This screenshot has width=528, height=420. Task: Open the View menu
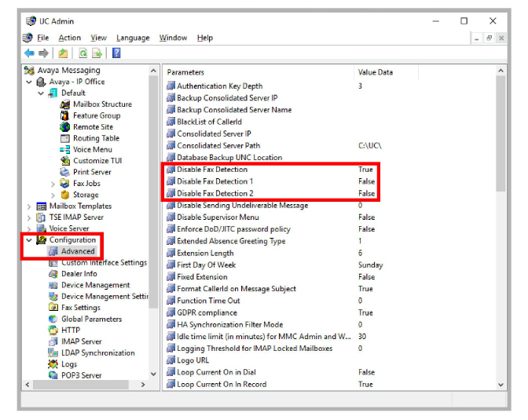[98, 38]
